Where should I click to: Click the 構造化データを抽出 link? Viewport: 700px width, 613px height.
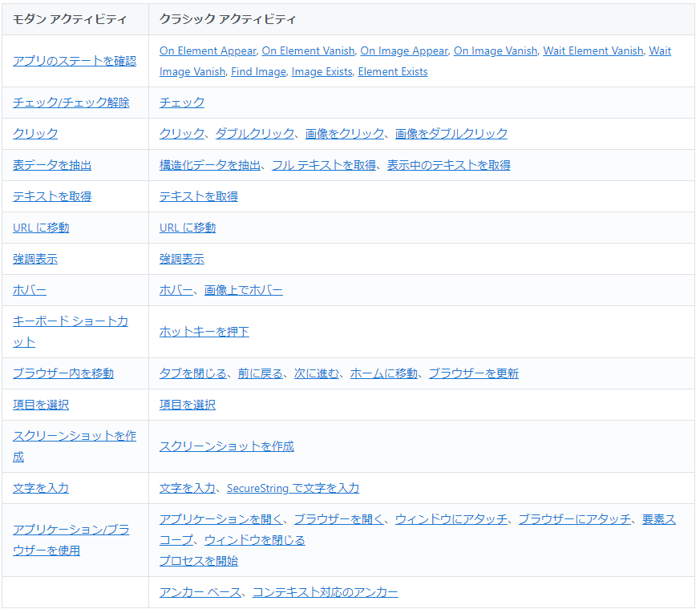tap(210, 165)
